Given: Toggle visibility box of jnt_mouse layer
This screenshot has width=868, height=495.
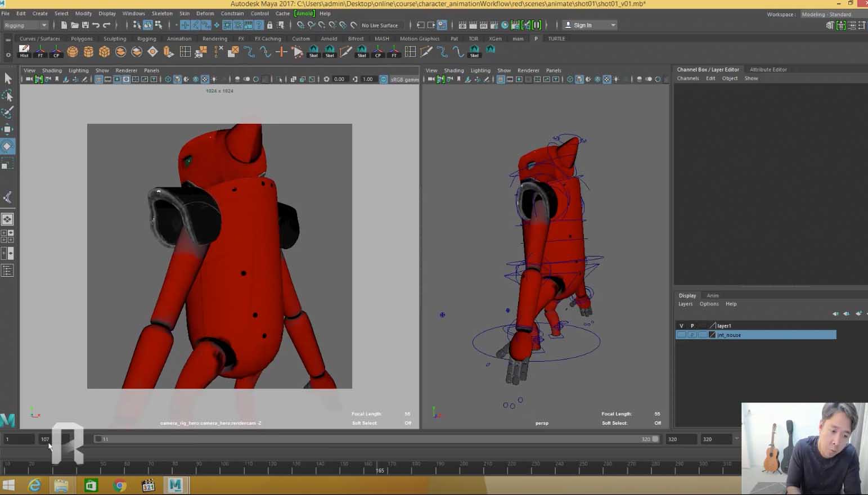Looking at the screenshot, I should tap(681, 335).
